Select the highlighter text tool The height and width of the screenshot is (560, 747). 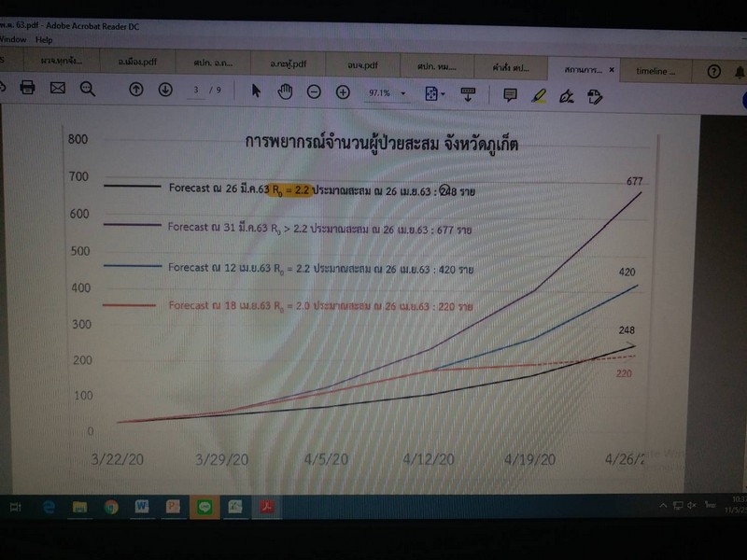538,94
